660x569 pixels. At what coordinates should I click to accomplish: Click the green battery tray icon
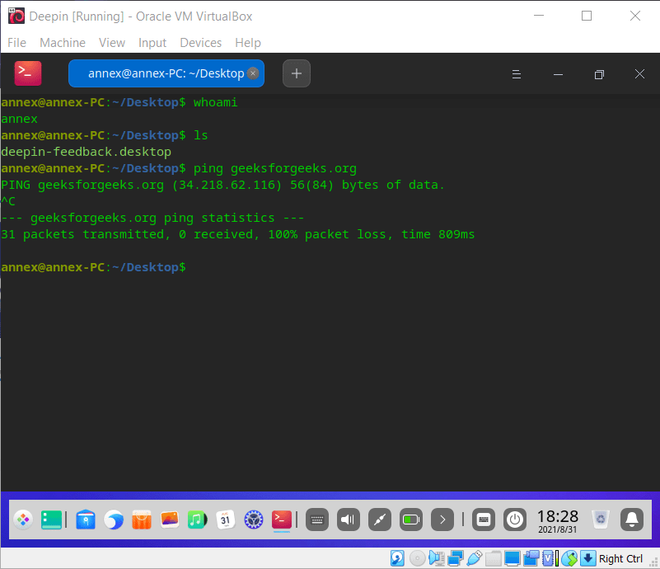pos(411,520)
